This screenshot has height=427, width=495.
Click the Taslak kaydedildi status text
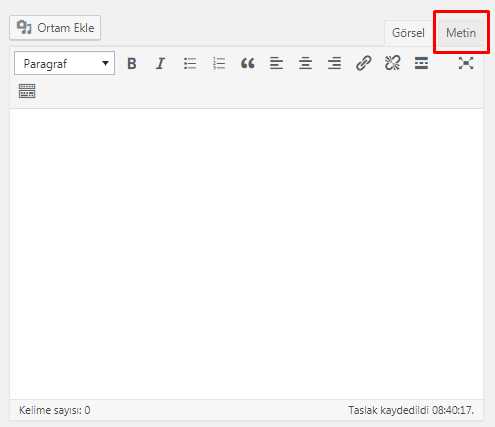tap(411, 410)
